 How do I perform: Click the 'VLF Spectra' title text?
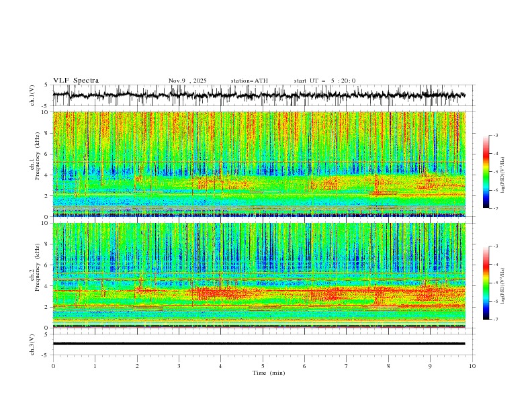[x=76, y=81]
